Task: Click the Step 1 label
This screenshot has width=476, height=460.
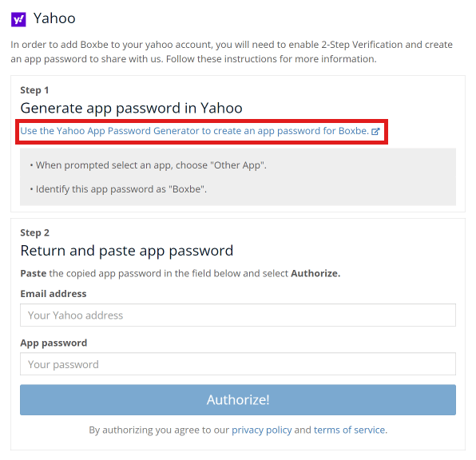Action: [x=34, y=90]
